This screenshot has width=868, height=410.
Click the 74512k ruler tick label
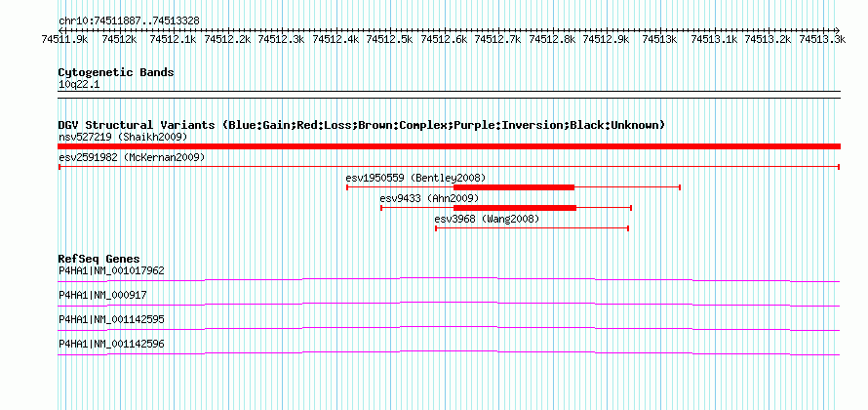tap(120, 39)
